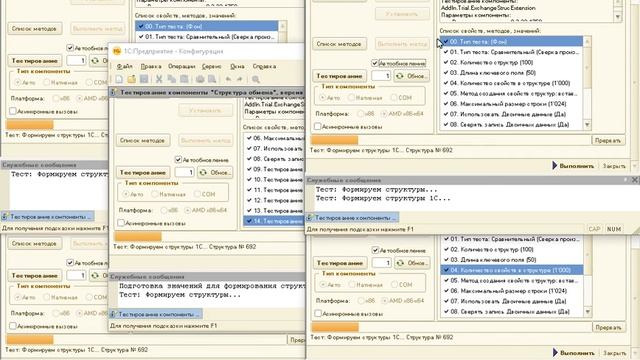The image size is (640, 360).
Task: Click Список методов in center Конфигурация window
Action: click(x=142, y=140)
